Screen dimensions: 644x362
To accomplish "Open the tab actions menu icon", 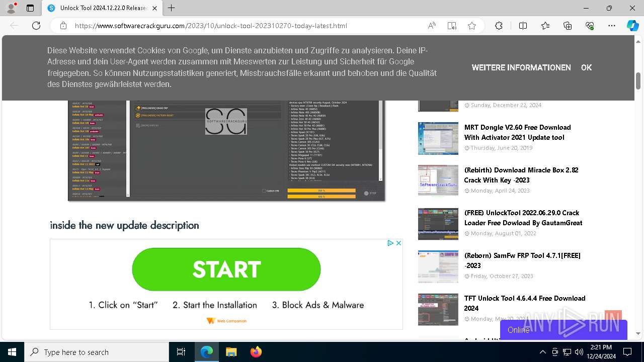I will point(30,8).
